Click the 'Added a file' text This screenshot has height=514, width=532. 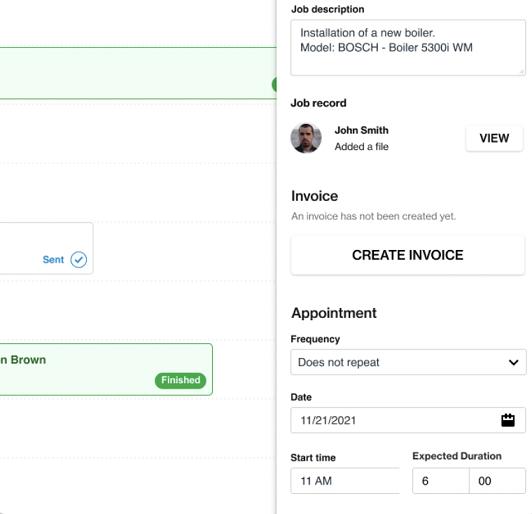[361, 147]
